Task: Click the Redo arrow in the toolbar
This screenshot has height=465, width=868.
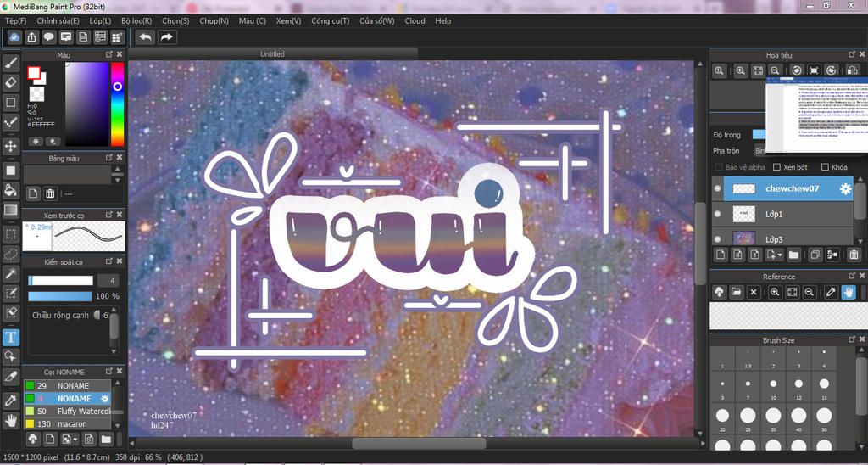Action: (x=167, y=37)
